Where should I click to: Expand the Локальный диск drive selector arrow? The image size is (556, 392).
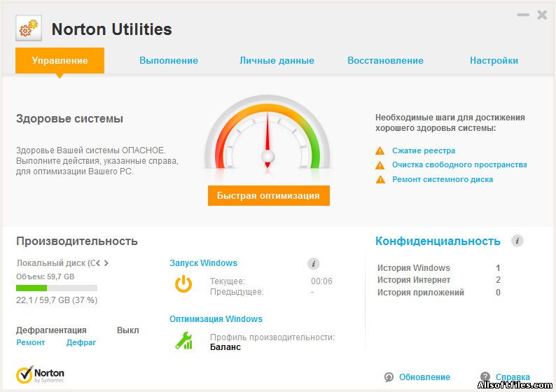(x=106, y=263)
